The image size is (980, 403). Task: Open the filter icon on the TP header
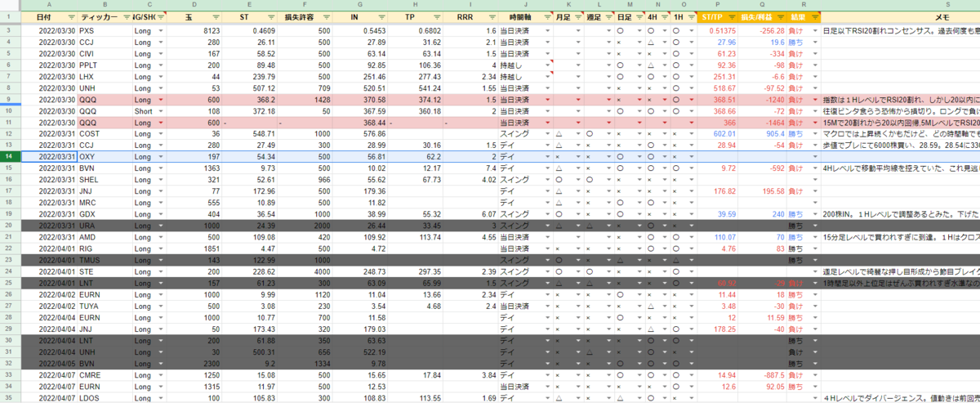coord(436,17)
